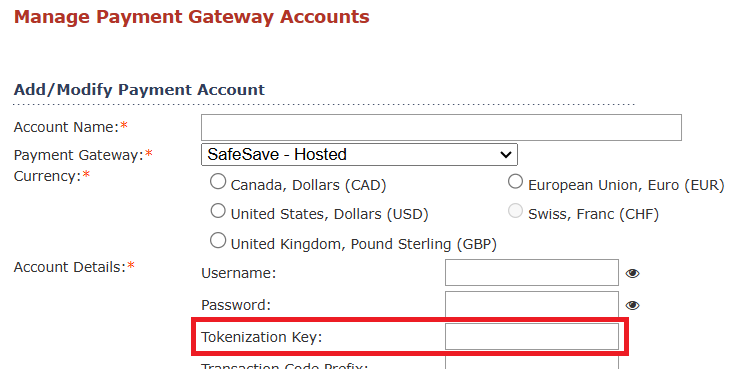Click the Transaction Code Prefix field
Screen dimensions: 735x369
pyautogui.click(x=532, y=362)
